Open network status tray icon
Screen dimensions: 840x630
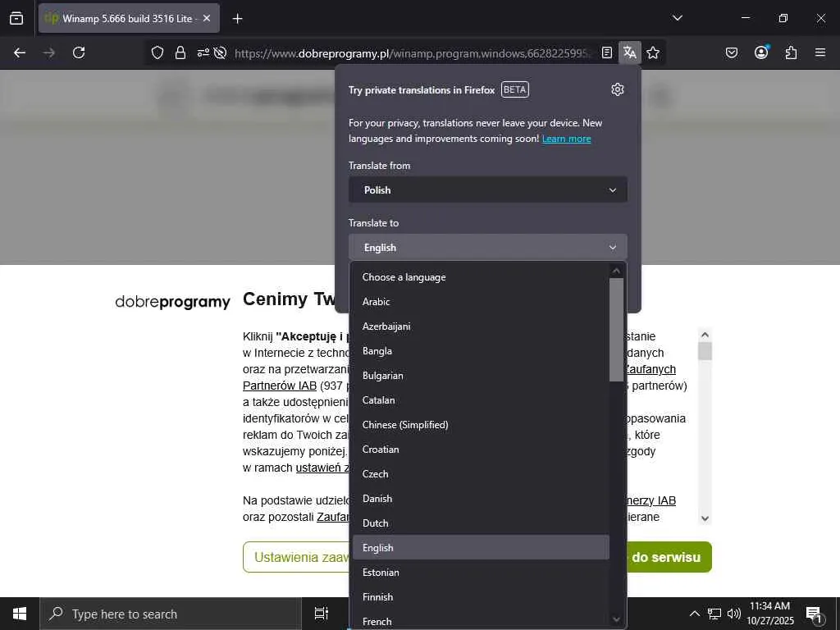pos(714,614)
